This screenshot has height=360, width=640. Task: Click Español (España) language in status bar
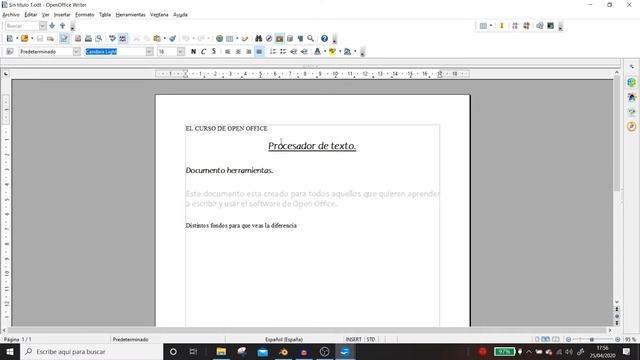click(x=284, y=339)
